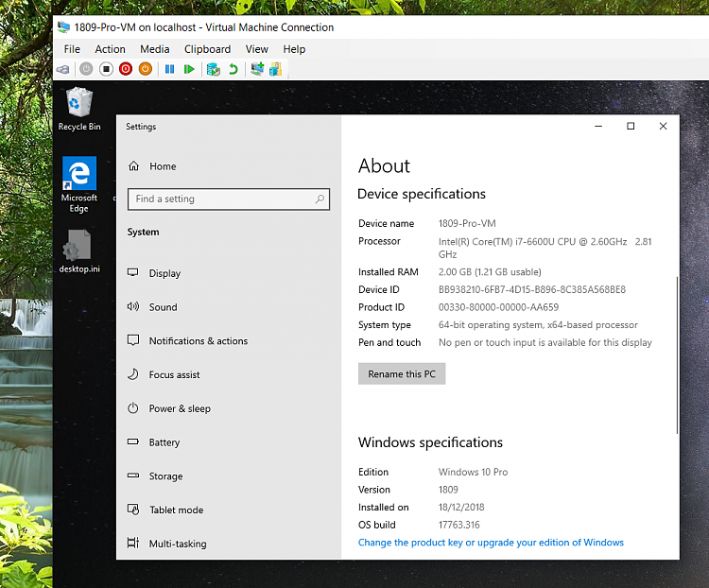Turn off the VM with the black square icon
709x588 pixels.
(106, 69)
